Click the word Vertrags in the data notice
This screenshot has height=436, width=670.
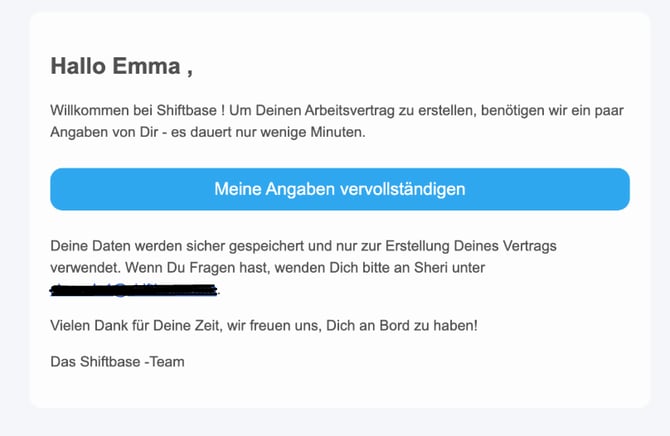click(530, 246)
